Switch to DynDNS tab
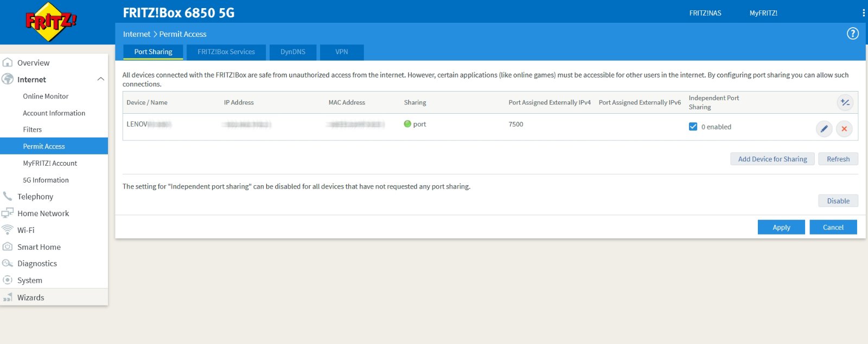Screen dimensions: 868x344 pos(293,52)
